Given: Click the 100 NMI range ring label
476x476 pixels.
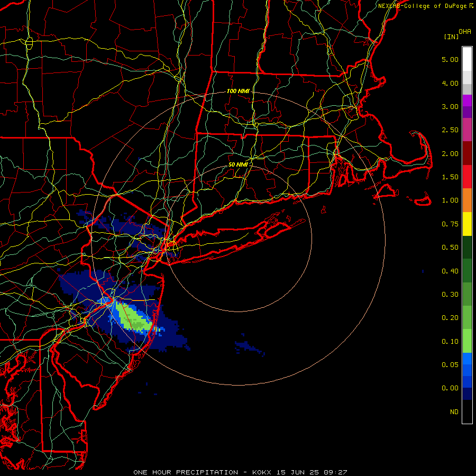Looking at the screenshot, I should click(238, 91).
